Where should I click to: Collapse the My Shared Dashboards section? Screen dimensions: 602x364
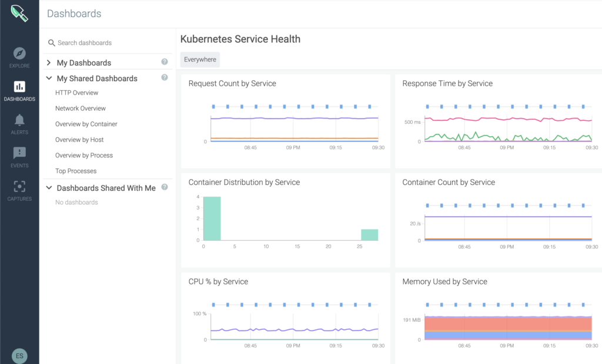49,78
